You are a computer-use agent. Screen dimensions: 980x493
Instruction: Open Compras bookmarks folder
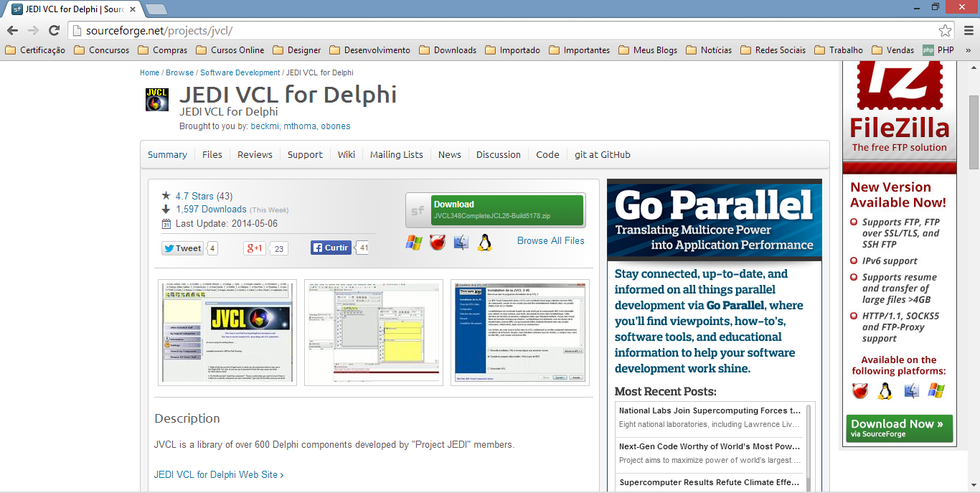(x=162, y=50)
